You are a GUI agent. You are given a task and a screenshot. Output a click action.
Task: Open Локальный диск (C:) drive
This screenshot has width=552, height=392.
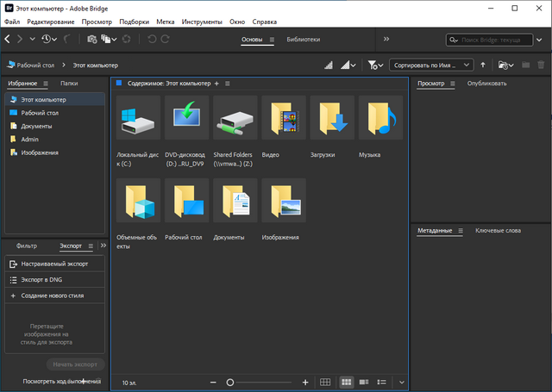[138, 118]
